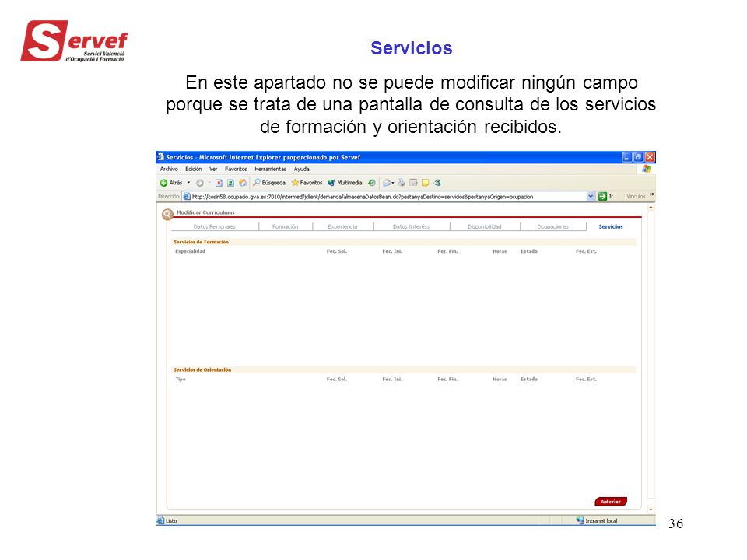Switch to Datos Interéss tab
Viewport: 747px width, 560px height.
pyautogui.click(x=411, y=226)
